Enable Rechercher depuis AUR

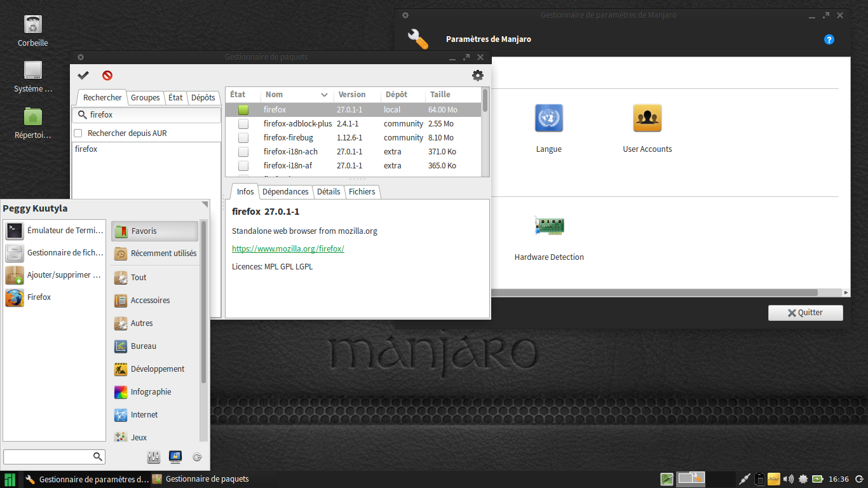click(79, 132)
